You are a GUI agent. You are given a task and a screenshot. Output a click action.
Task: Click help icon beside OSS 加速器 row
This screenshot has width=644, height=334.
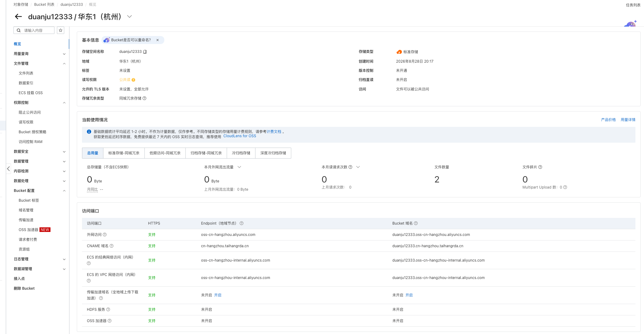[x=110, y=321]
